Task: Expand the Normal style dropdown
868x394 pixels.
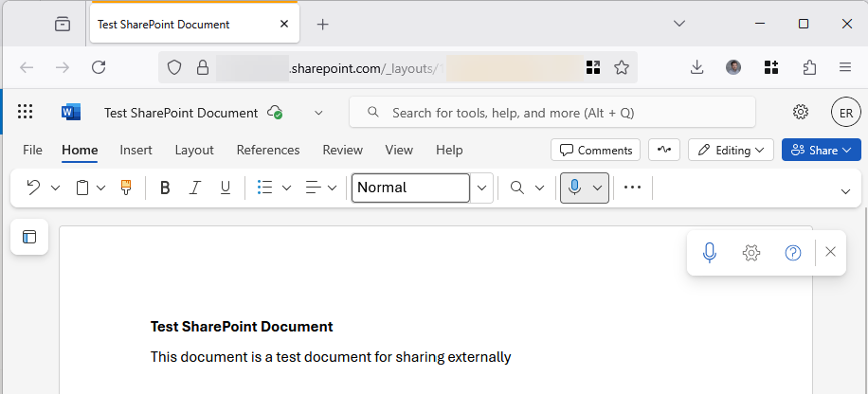Action: coord(482,188)
